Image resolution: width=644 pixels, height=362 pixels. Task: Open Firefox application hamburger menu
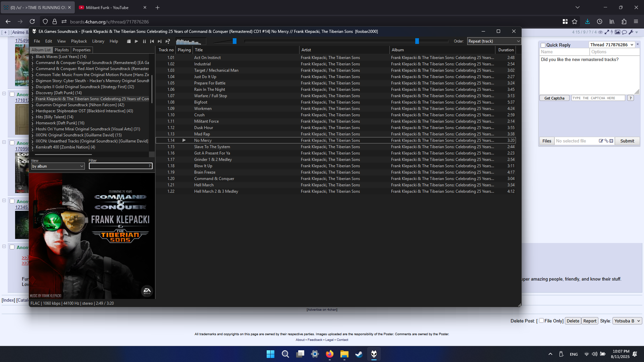[636, 21]
